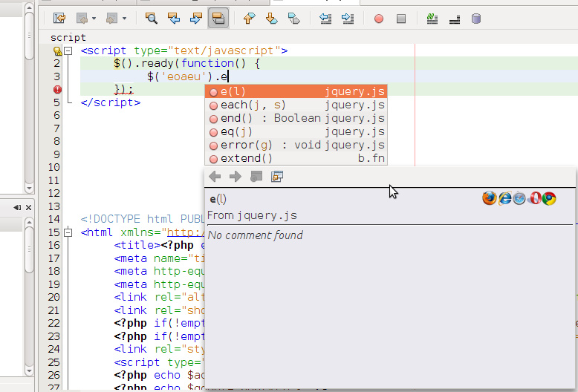Click line number 10 in gutter

(53, 167)
